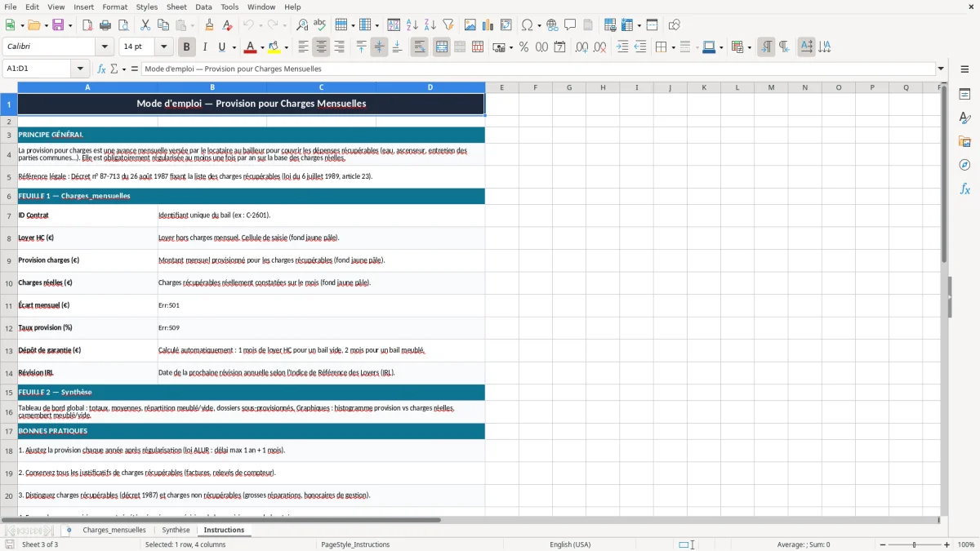Switch to the Charges_mensuelles sheet tab
The width and height of the screenshot is (980, 551).
pos(114,530)
